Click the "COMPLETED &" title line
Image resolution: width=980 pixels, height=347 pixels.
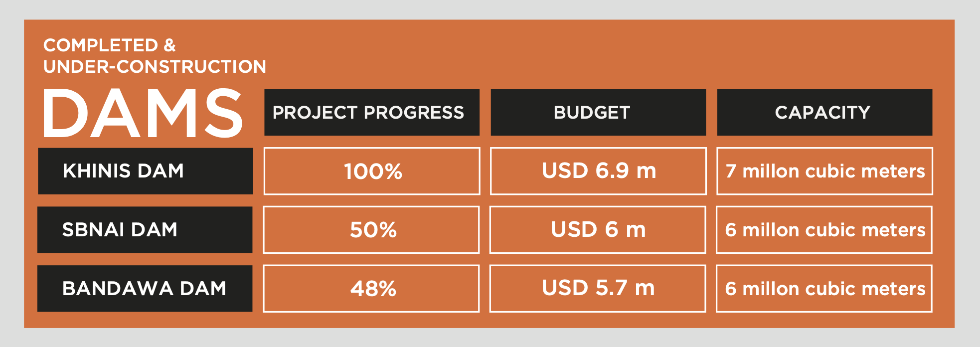(109, 45)
